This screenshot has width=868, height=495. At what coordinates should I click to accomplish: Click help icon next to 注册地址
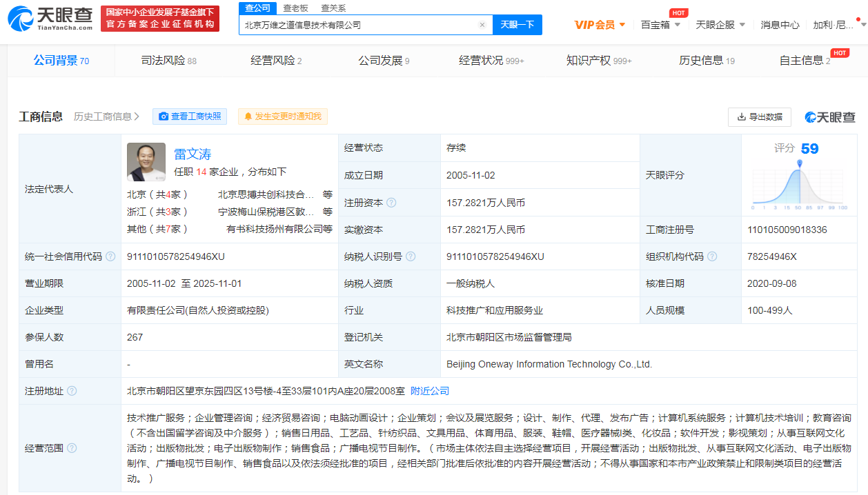pyautogui.click(x=72, y=391)
